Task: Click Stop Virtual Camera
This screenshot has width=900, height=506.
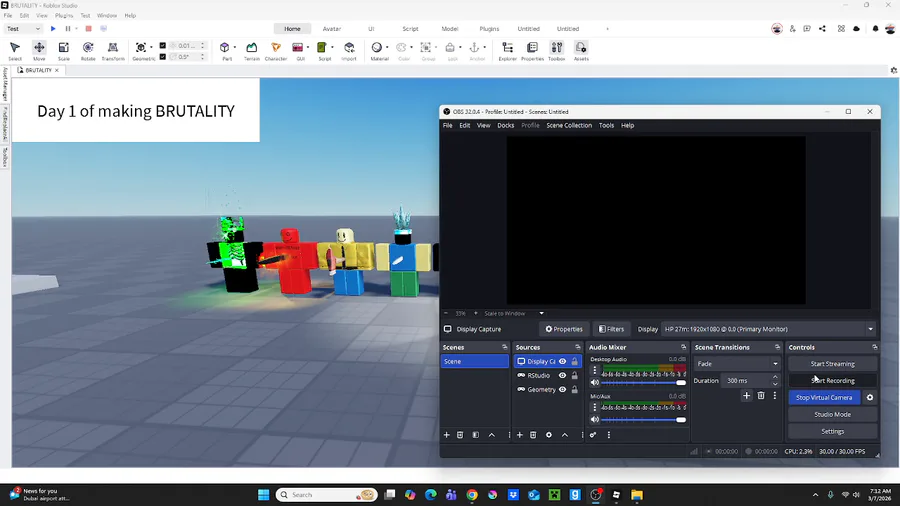Action: click(x=824, y=398)
